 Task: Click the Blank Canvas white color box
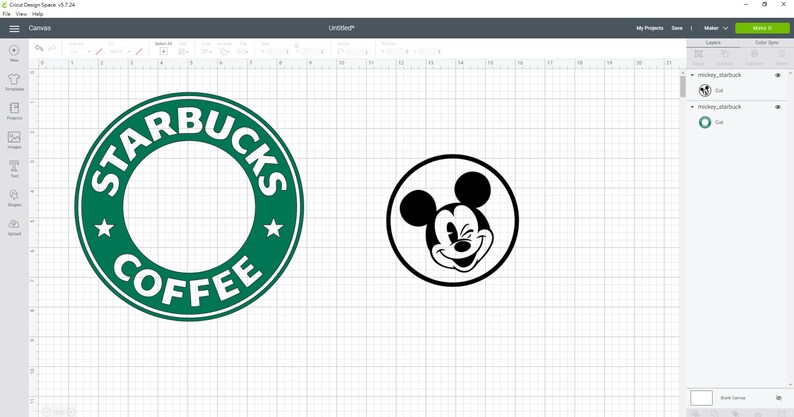point(701,398)
